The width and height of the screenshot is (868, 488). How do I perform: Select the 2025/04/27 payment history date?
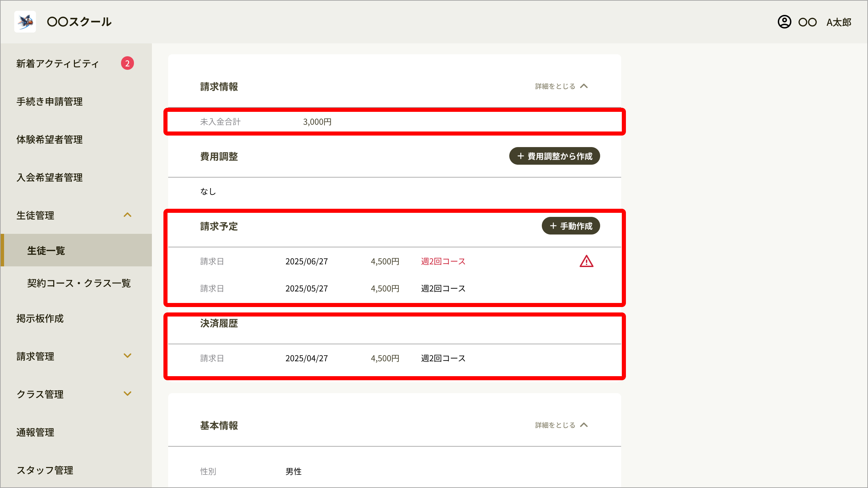point(307,359)
